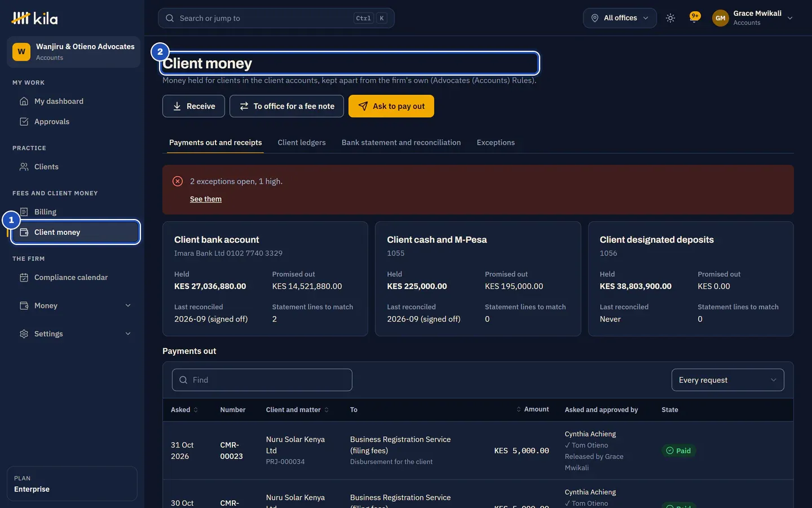
Task: Sort payments by the Amount column
Action: (532, 409)
